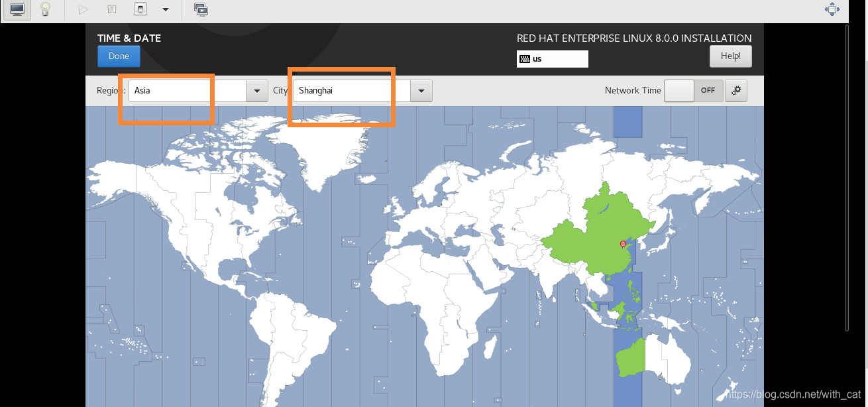Pause the virtual machine
Screen dimensions: 868x407
click(112, 10)
